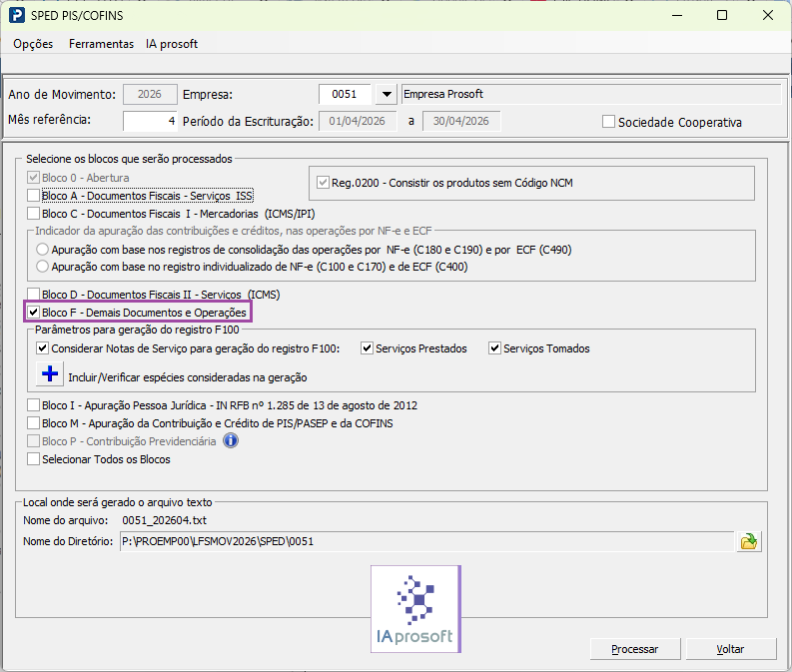The height and width of the screenshot is (672, 792).
Task: Uncheck Serviços Prestados checkbox
Action: (x=368, y=348)
